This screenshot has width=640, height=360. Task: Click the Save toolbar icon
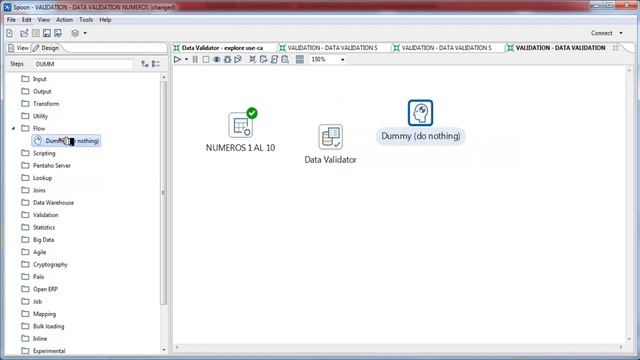pyautogui.click(x=47, y=33)
